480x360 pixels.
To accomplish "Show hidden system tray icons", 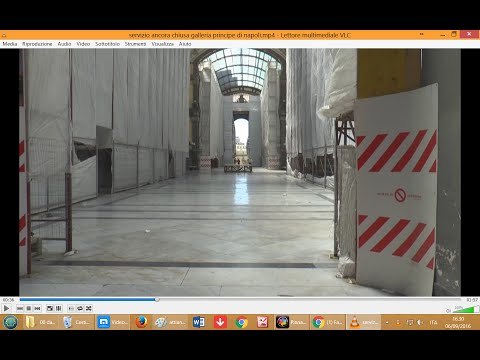I will click(x=387, y=322).
